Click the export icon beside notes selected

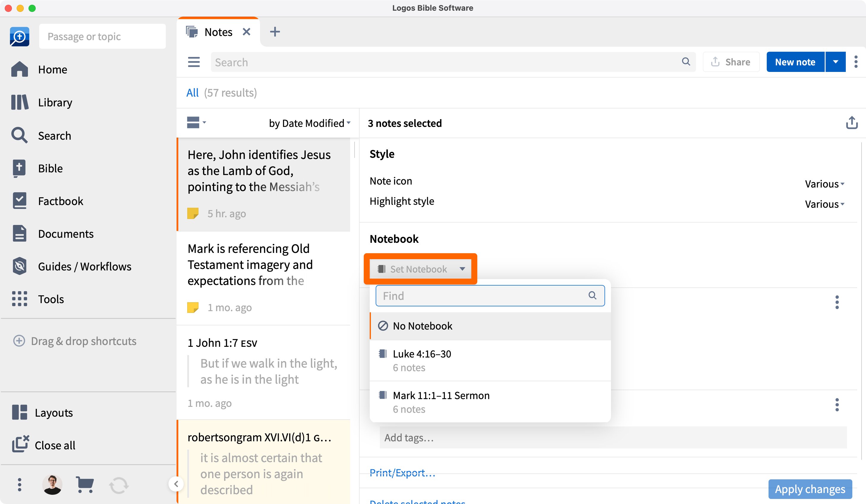point(851,123)
